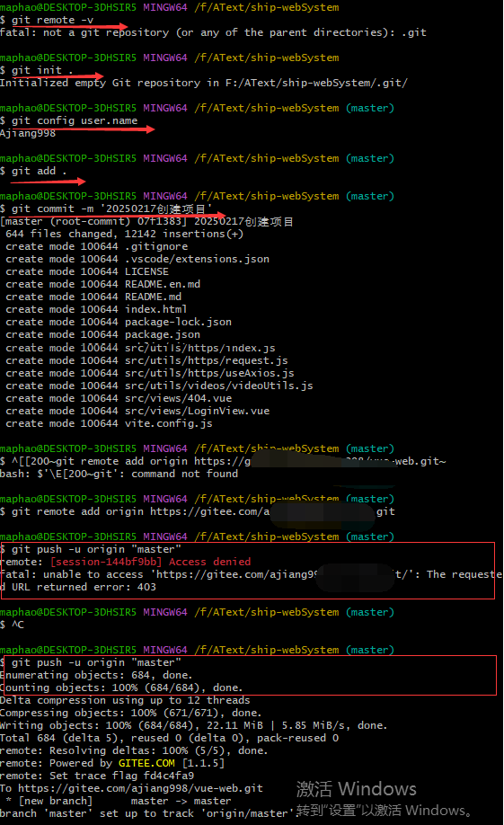Click the 'src/views/LoginView.vue' line

137,412
